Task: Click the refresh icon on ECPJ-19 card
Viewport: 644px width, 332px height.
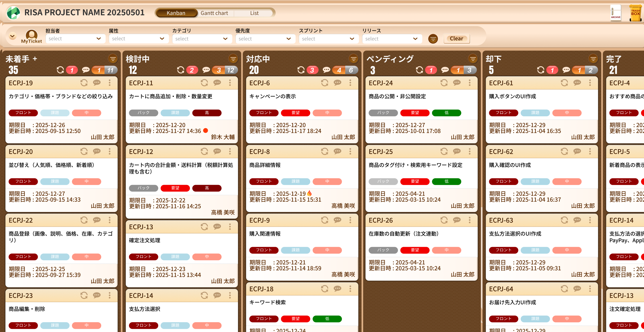Action: [84, 83]
